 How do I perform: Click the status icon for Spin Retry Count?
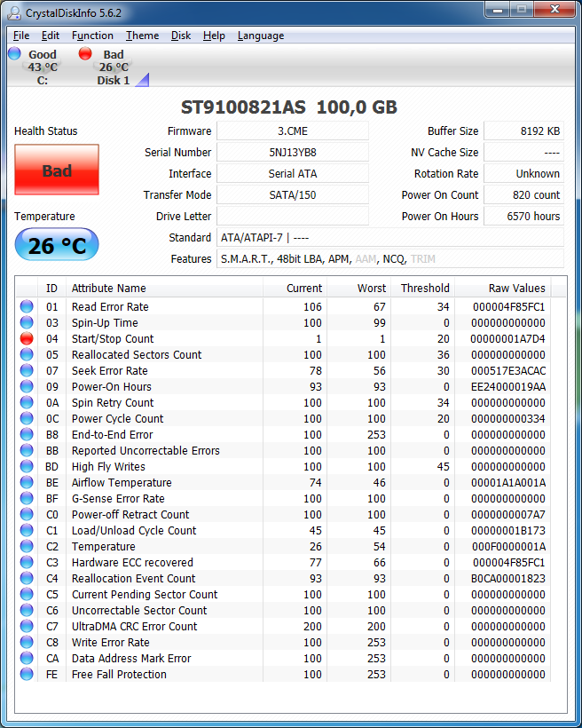pyautogui.click(x=27, y=402)
